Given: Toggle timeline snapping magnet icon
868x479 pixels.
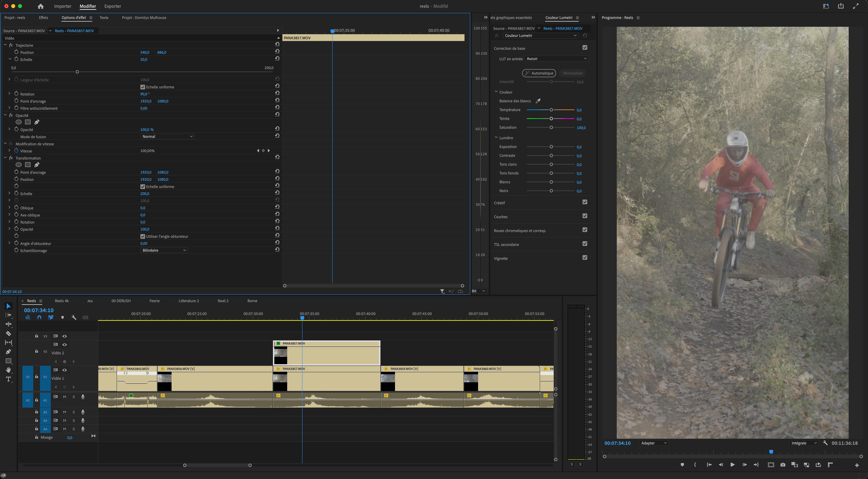Looking at the screenshot, I should [40, 317].
